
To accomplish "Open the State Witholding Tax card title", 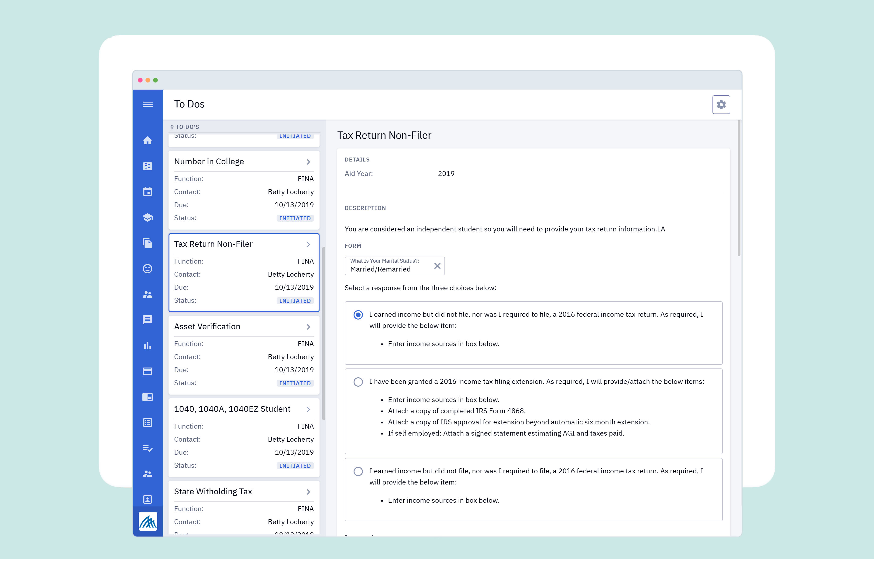I will coord(213,492).
